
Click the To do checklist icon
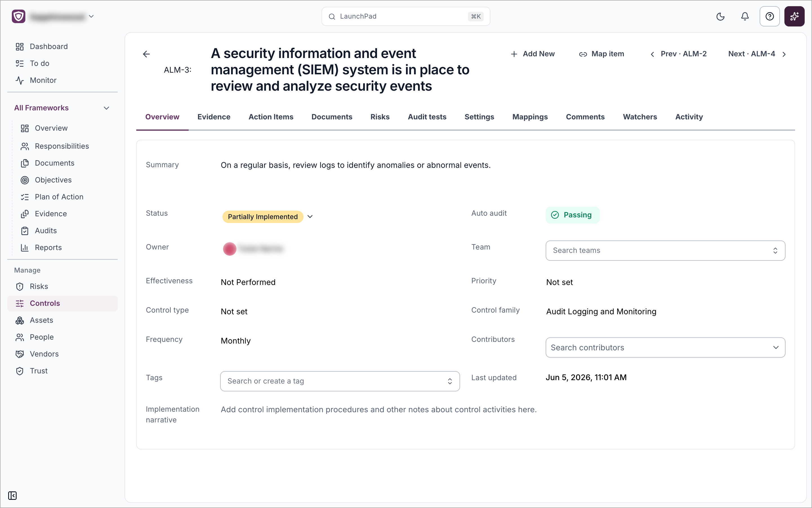click(20, 63)
